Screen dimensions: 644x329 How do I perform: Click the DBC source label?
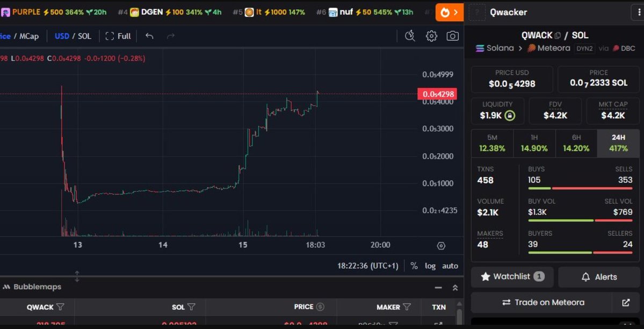pyautogui.click(x=624, y=48)
